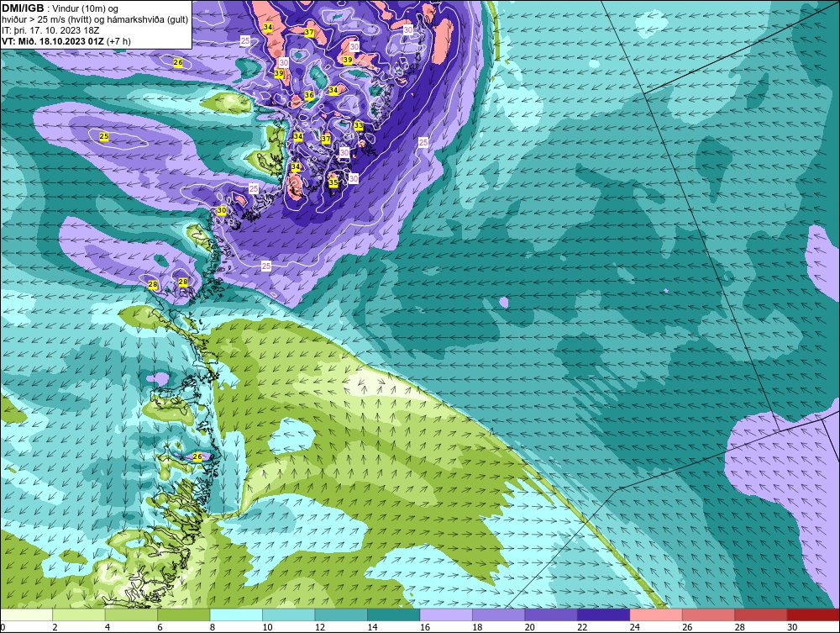840x633 pixels.
Task: Click the yellow 30 gust label
Action: tap(221, 211)
